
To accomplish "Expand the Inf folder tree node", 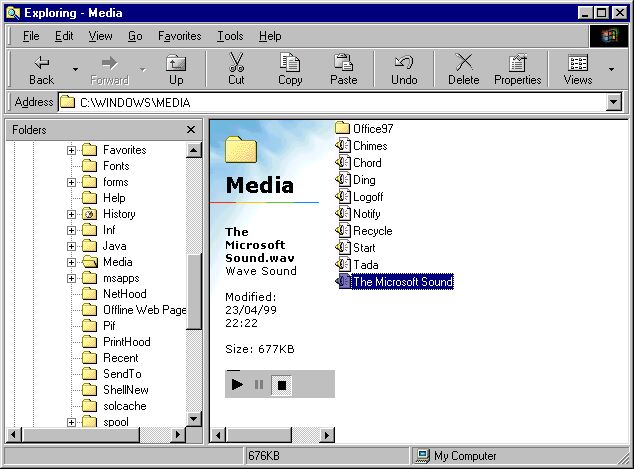I will pos(71,230).
